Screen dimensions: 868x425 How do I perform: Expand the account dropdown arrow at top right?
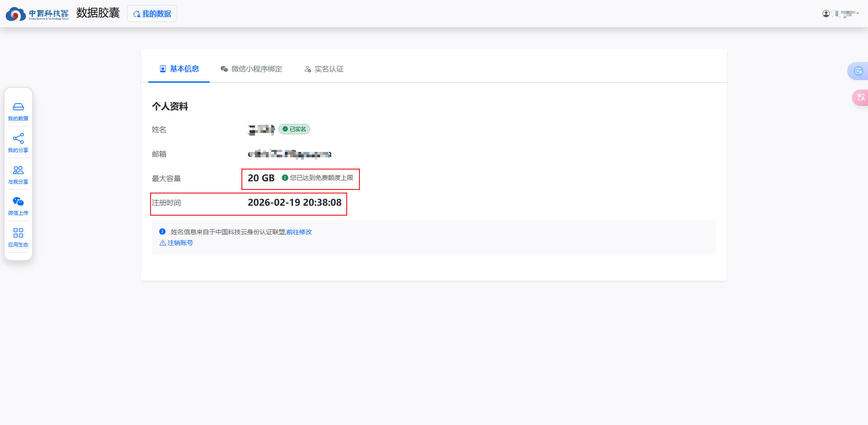click(x=858, y=14)
